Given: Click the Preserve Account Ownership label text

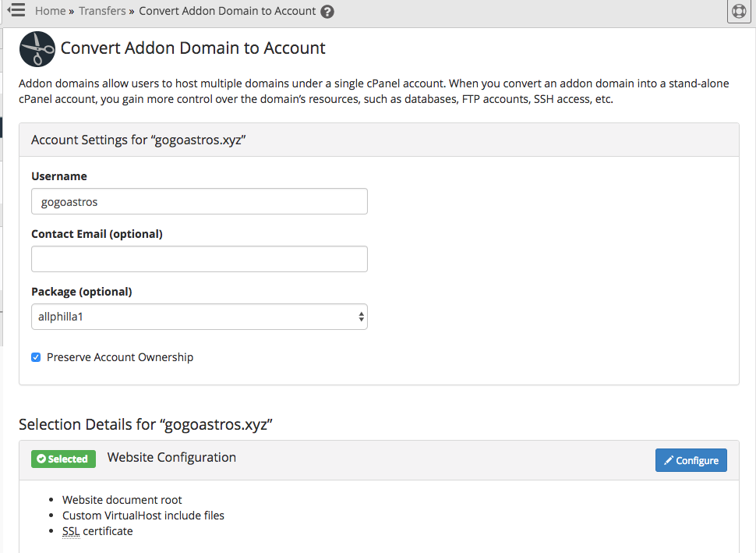Looking at the screenshot, I should [120, 357].
